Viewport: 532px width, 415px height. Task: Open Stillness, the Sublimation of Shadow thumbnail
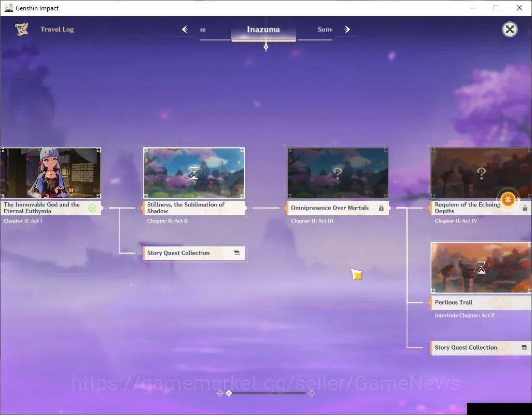click(x=194, y=173)
